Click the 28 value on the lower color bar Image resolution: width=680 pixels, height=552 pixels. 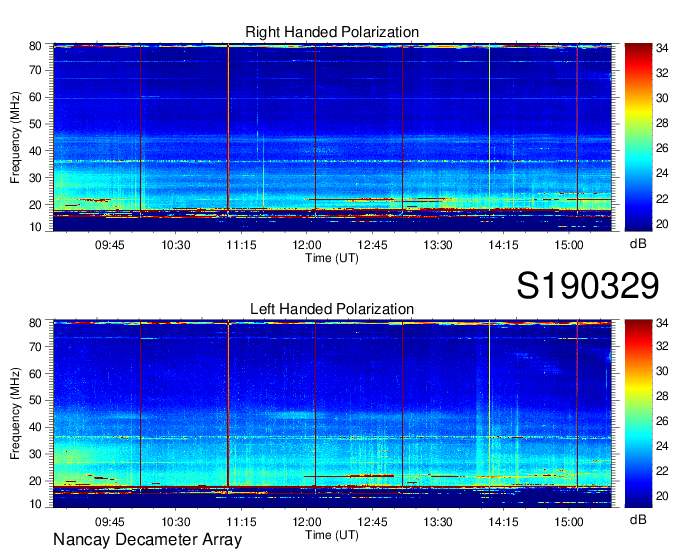(662, 396)
